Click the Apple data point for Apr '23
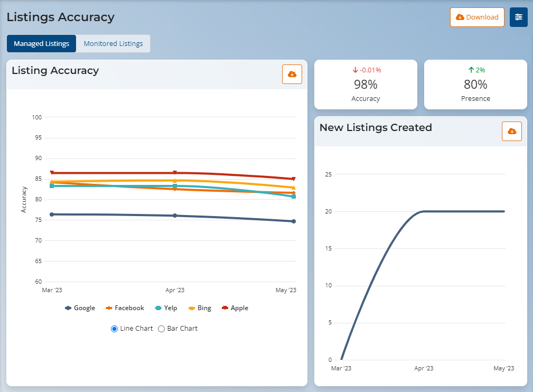The height and width of the screenshot is (392, 533). (x=175, y=173)
